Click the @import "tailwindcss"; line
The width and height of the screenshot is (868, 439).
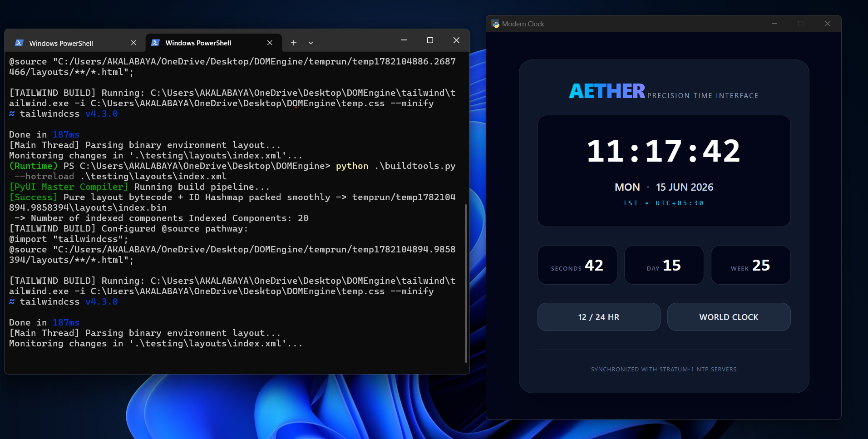tap(69, 239)
